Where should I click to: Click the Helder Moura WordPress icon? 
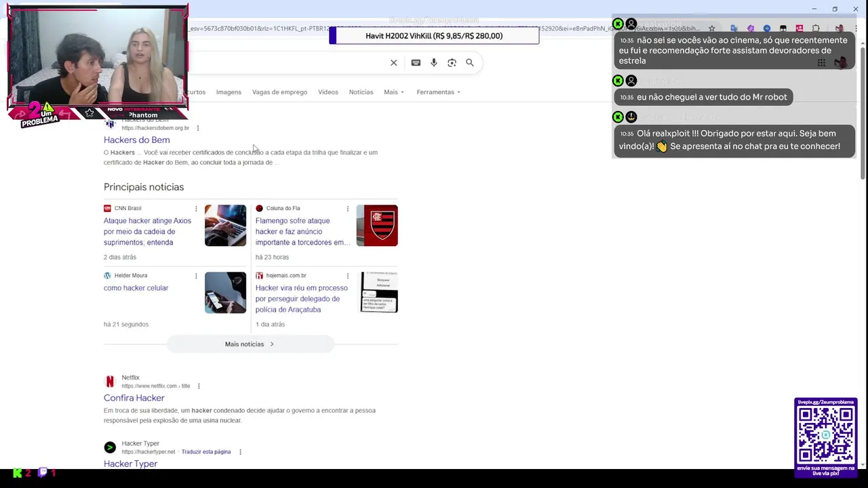[107, 275]
